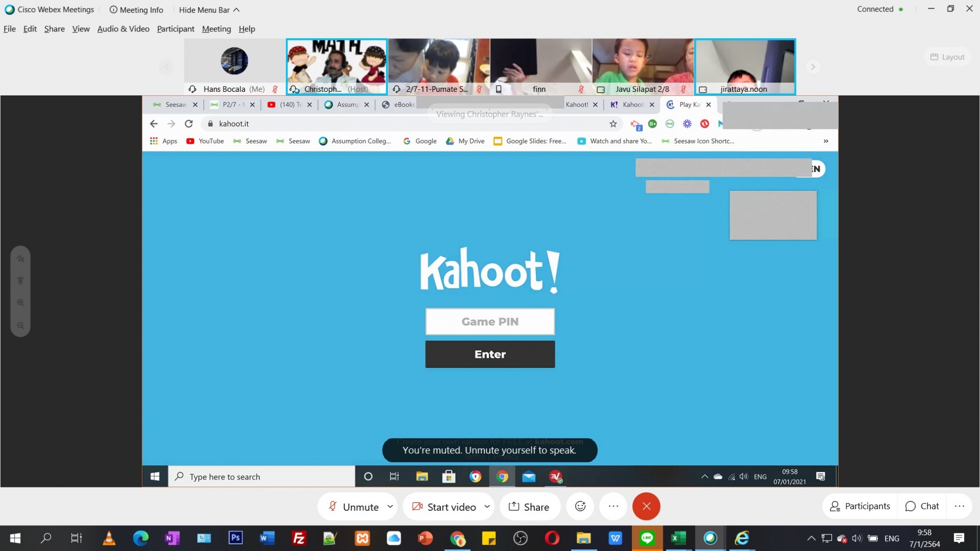Click the Share content button
980x551 pixels.
[x=530, y=507]
